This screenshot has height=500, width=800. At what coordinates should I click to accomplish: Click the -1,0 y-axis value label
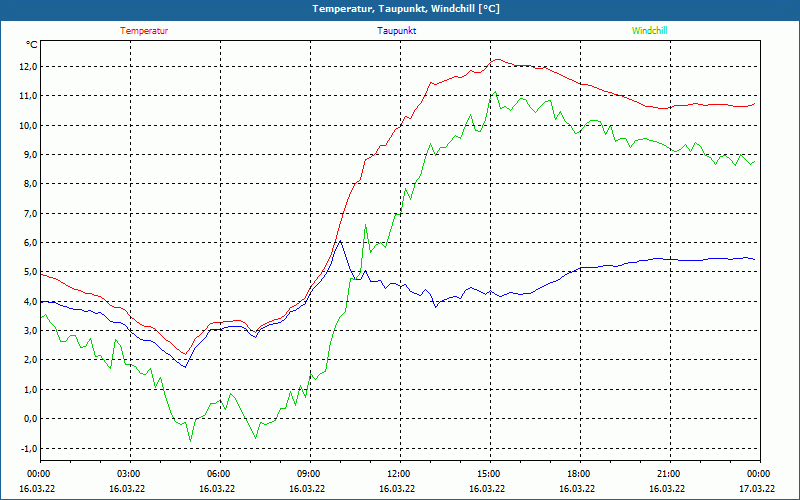click(26, 448)
